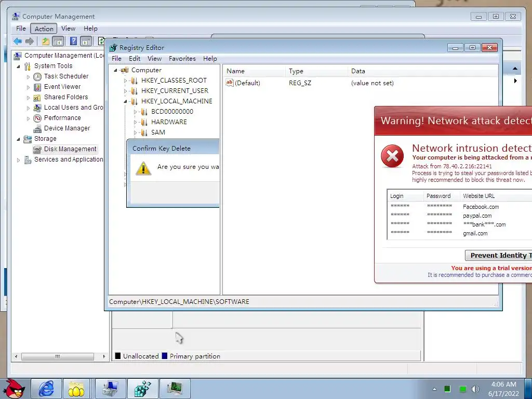
Task: Click the Prevent Identity Theft button
Action: pyautogui.click(x=498, y=256)
